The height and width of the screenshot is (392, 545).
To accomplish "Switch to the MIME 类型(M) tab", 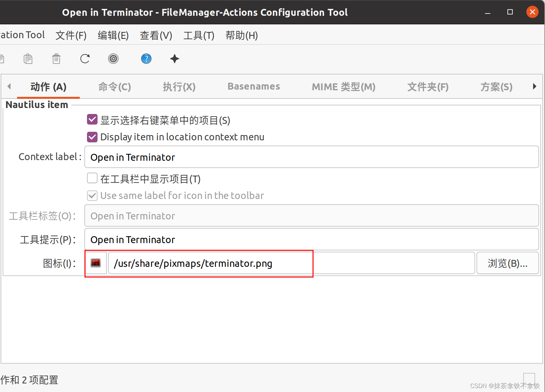I will pyautogui.click(x=344, y=87).
